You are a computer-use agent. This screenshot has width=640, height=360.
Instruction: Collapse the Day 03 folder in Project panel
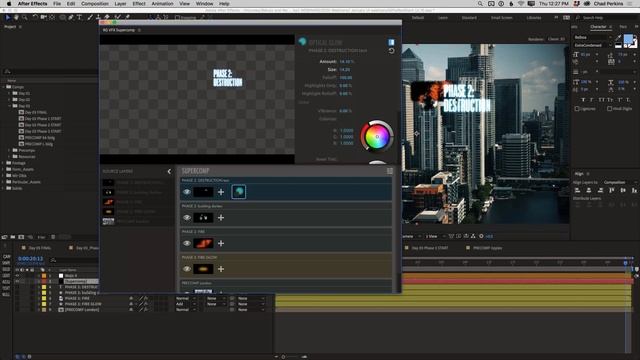point(9,106)
